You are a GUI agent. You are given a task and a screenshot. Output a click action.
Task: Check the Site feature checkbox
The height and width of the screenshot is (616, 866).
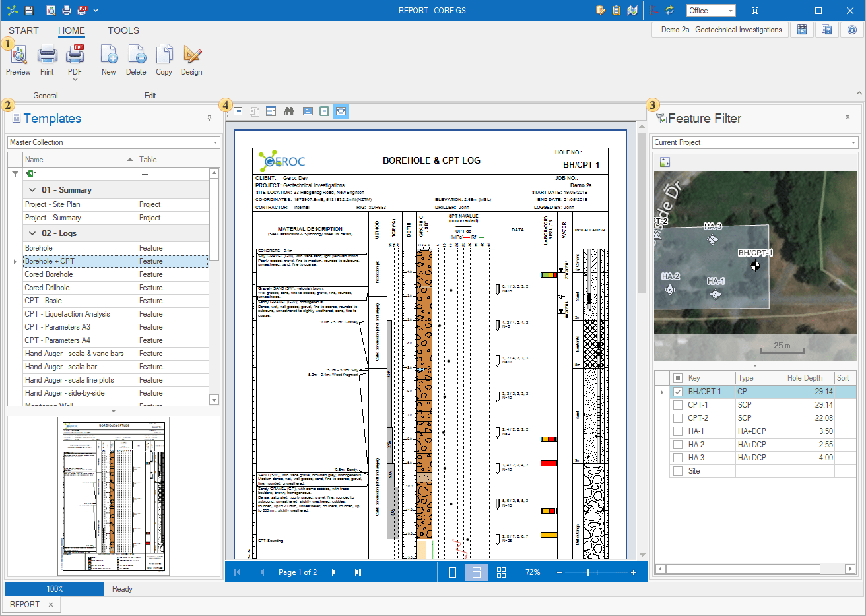tap(678, 471)
